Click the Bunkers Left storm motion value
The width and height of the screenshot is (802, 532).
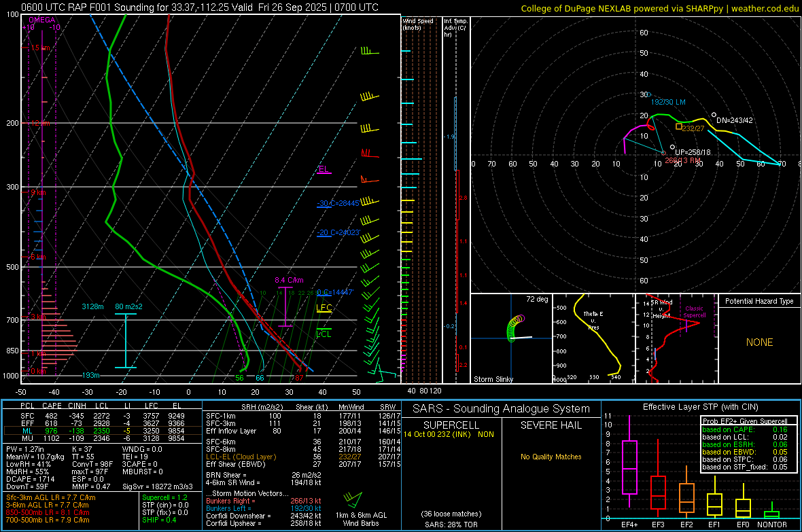coord(305,508)
